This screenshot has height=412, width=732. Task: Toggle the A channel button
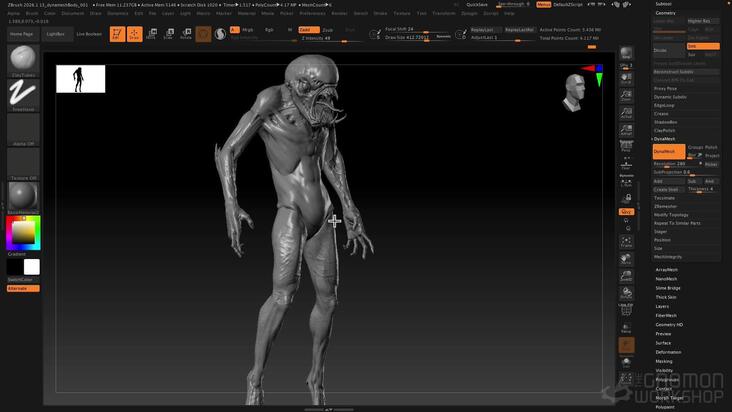(234, 29)
